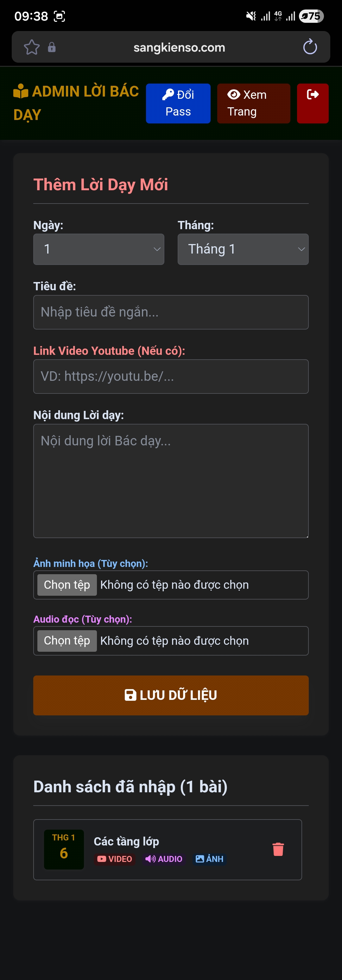
Task: Click the trash icon to delete Các tầng lớp
Action: (278, 849)
